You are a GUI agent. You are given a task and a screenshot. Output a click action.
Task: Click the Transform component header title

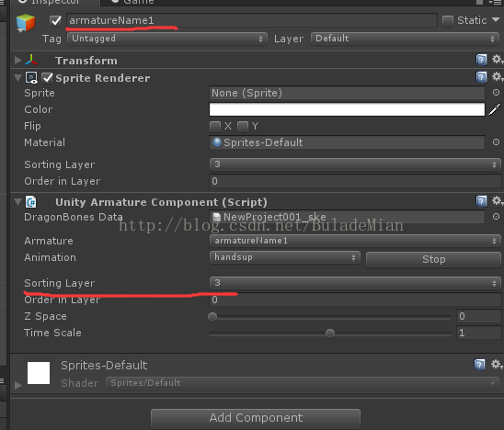[x=86, y=61]
